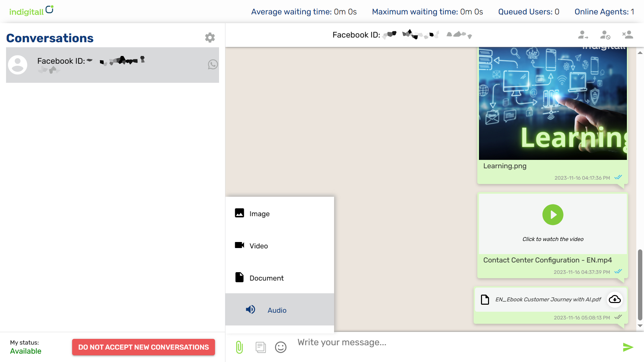Click the read checkmarks on video message
Screen dimensions: 644x362
(x=618, y=271)
